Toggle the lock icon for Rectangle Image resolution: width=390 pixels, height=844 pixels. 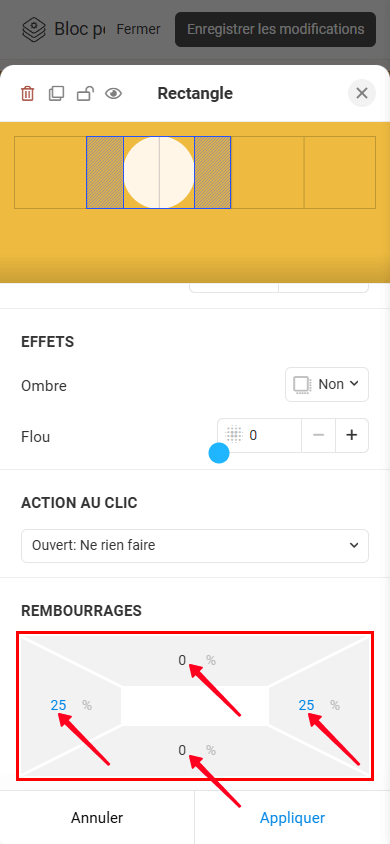[84, 94]
